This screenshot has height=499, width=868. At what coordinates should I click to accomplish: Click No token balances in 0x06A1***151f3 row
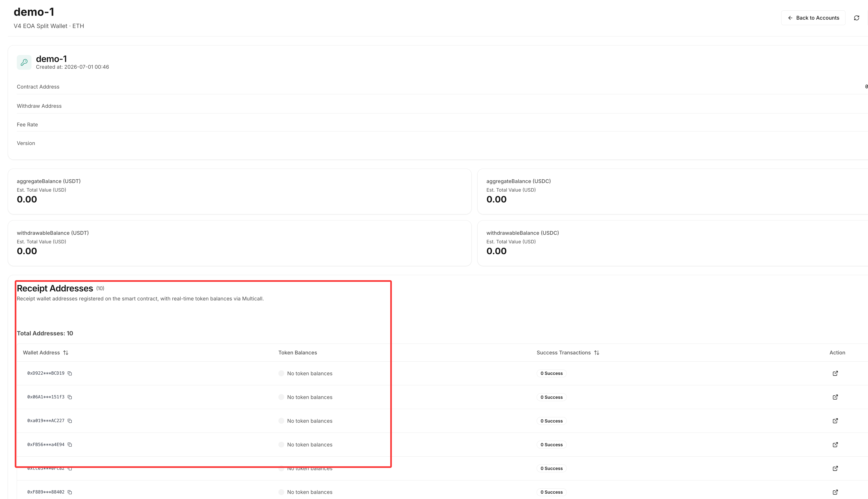click(x=310, y=397)
